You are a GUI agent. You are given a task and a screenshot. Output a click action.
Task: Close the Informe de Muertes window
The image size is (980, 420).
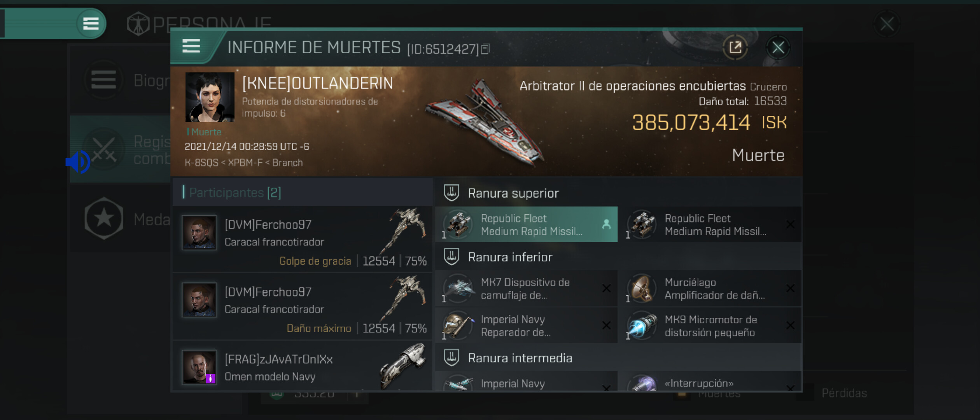click(x=778, y=47)
